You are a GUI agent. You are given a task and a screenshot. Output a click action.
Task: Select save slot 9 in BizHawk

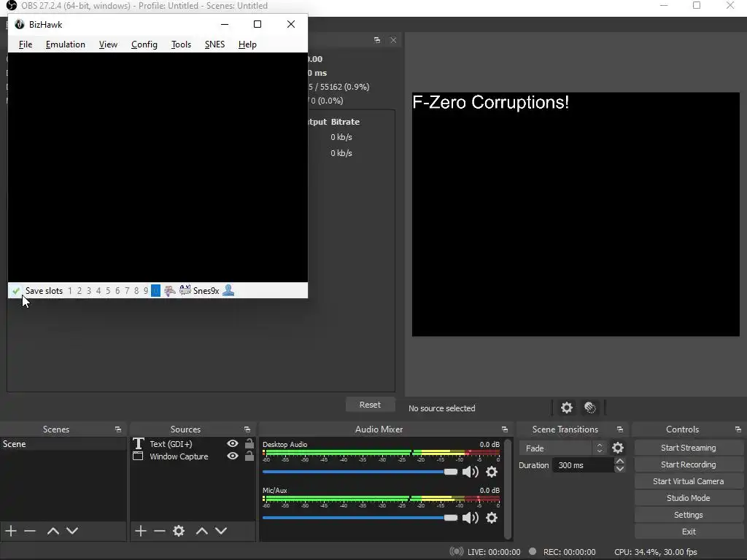[x=146, y=291]
